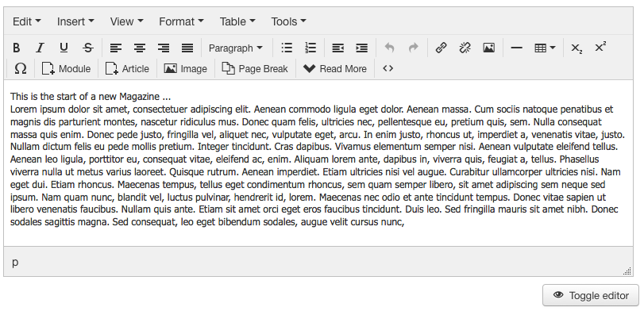Screen dimensions: 644x311
Task: Increase the paragraph indent
Action: click(x=362, y=48)
